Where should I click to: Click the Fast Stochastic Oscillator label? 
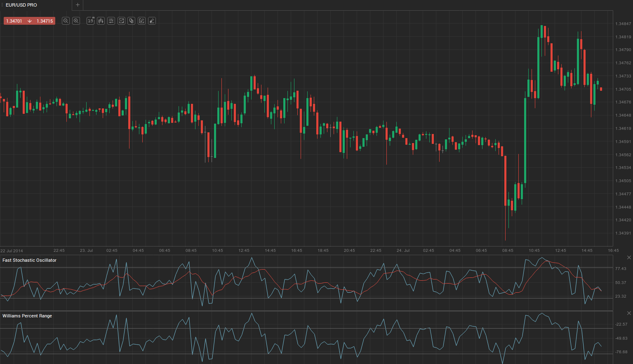click(x=29, y=261)
